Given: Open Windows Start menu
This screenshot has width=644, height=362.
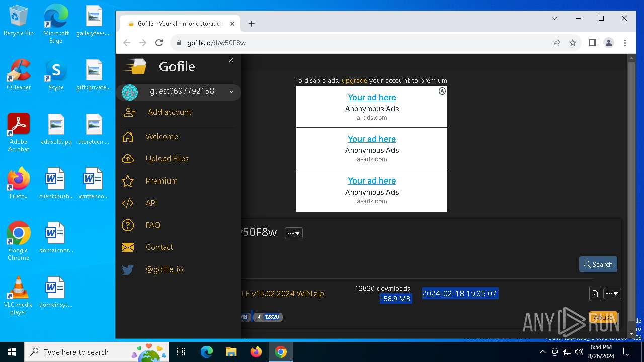Looking at the screenshot, I should [12, 352].
